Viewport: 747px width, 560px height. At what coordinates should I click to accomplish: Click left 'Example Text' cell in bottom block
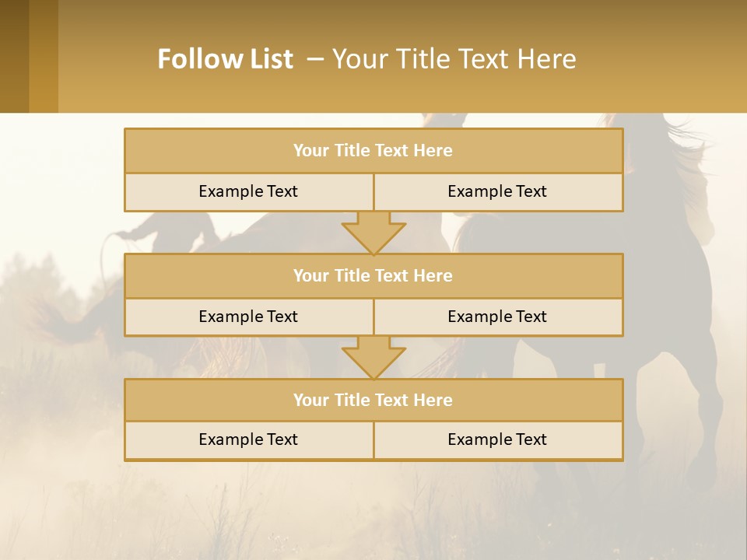tap(248, 439)
